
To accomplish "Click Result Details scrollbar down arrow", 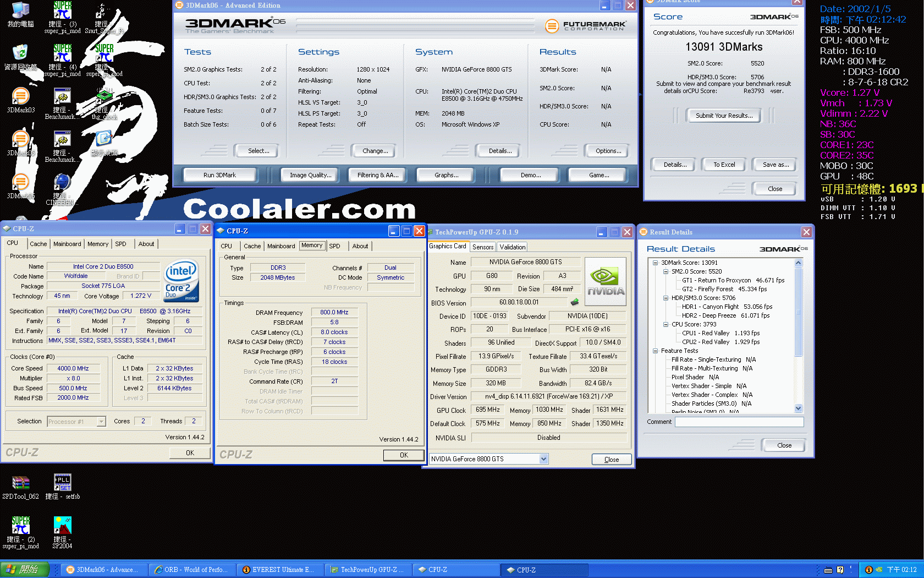I will click(799, 408).
